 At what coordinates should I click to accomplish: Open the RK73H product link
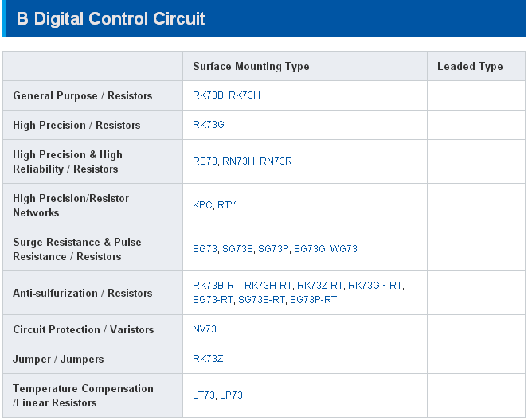(244, 95)
